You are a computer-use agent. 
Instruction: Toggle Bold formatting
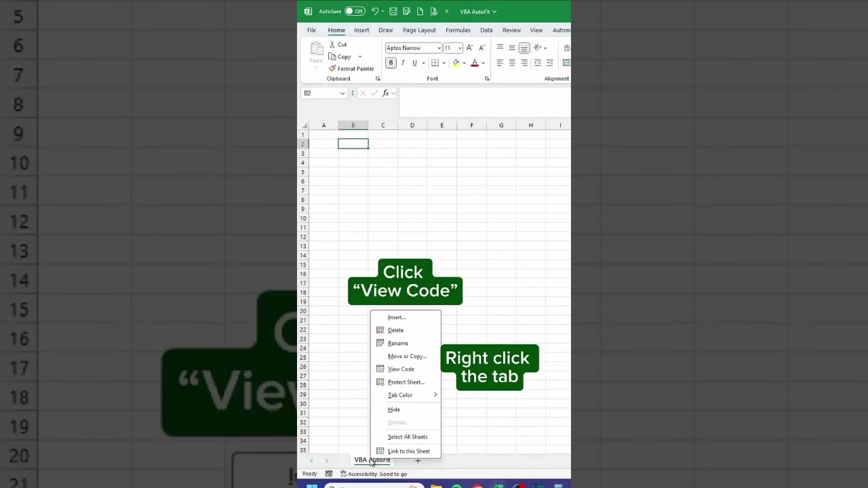click(391, 63)
